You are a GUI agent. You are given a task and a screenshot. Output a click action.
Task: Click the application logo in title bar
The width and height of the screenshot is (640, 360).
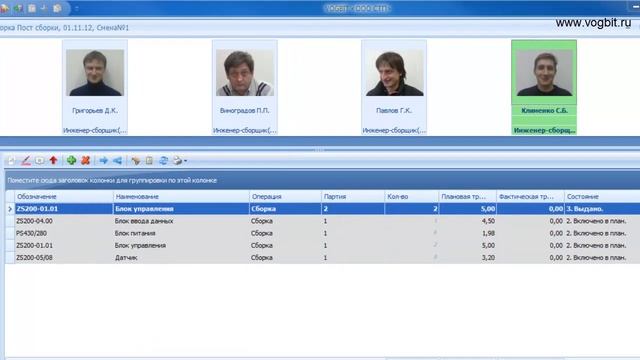[4, 8]
